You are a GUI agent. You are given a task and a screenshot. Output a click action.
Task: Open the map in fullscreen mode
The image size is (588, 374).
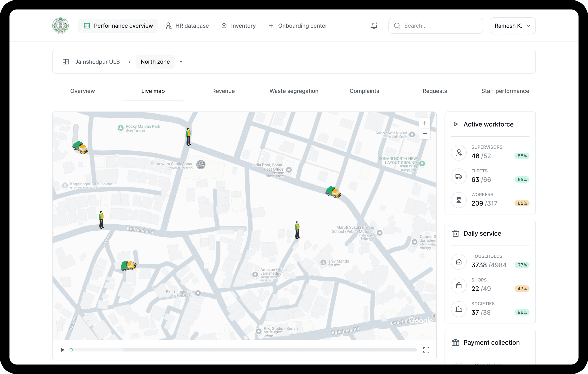tap(426, 350)
